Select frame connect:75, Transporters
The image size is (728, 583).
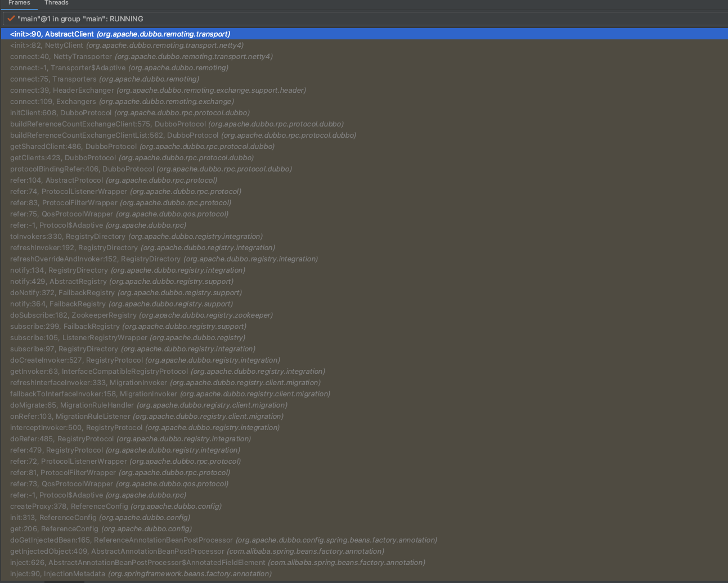pyautogui.click(x=364, y=79)
